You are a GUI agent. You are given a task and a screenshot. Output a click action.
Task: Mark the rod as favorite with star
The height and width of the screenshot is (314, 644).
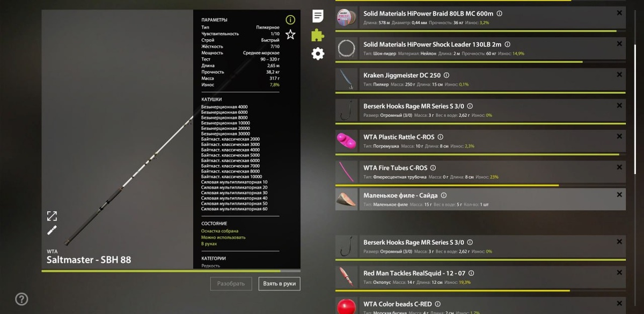tap(290, 34)
